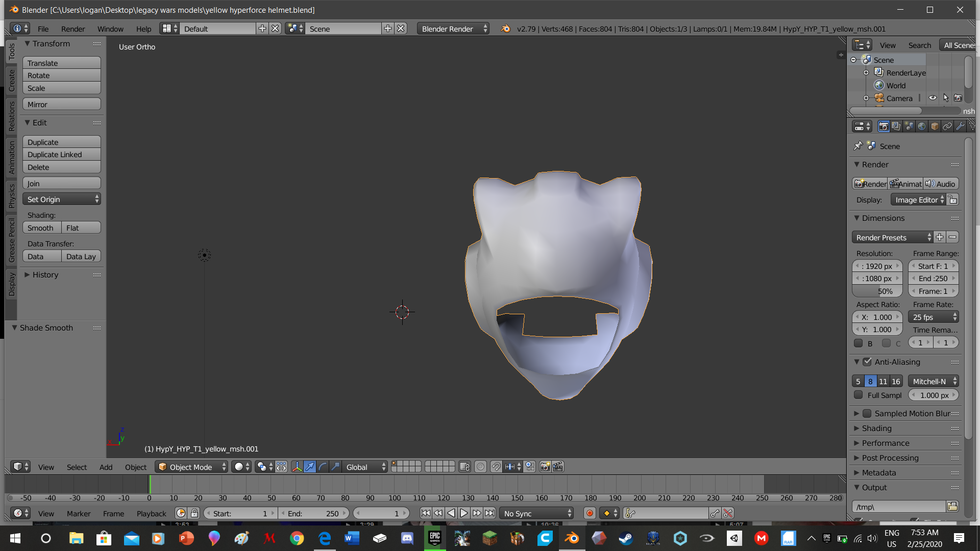Toggle Camera visibility eye in outliner
Image resolution: width=980 pixels, height=551 pixels.
point(933,98)
